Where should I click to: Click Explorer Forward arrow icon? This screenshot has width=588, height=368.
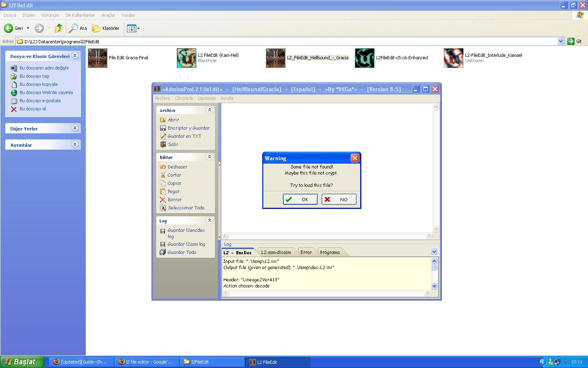pos(39,28)
